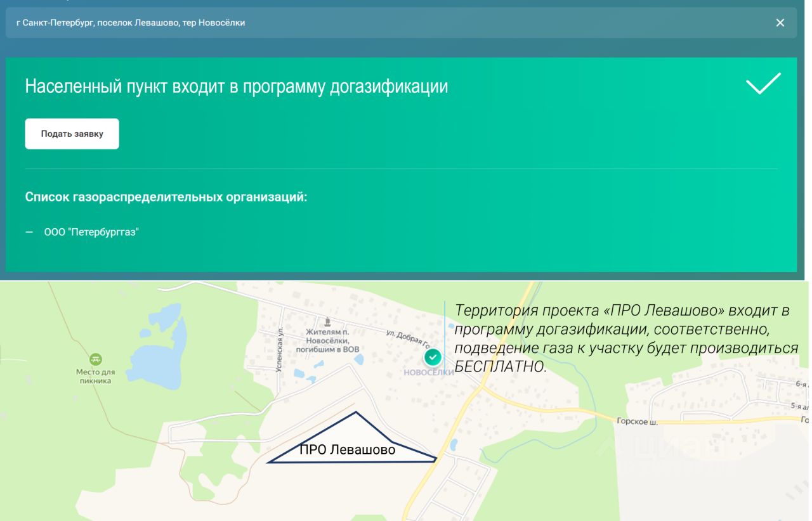Click the WWII memorial monument icon

[x=327, y=322]
